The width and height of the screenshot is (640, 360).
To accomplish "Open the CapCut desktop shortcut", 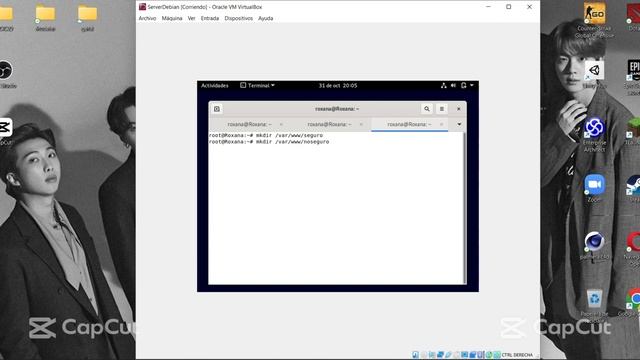I will tap(6, 131).
